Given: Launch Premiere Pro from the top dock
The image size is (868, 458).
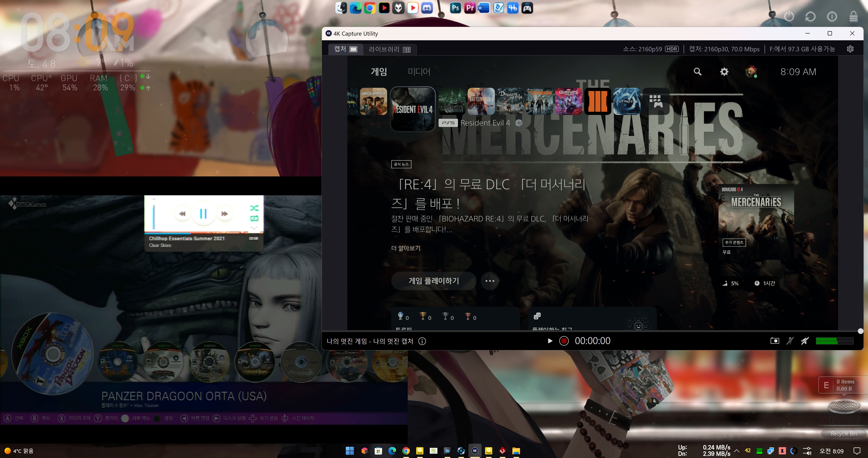Looking at the screenshot, I should (470, 8).
